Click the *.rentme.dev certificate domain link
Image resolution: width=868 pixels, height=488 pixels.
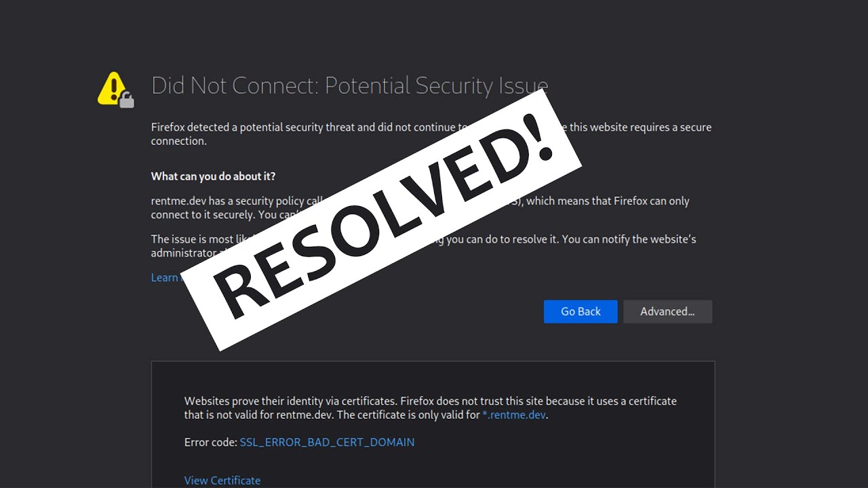[514, 415]
